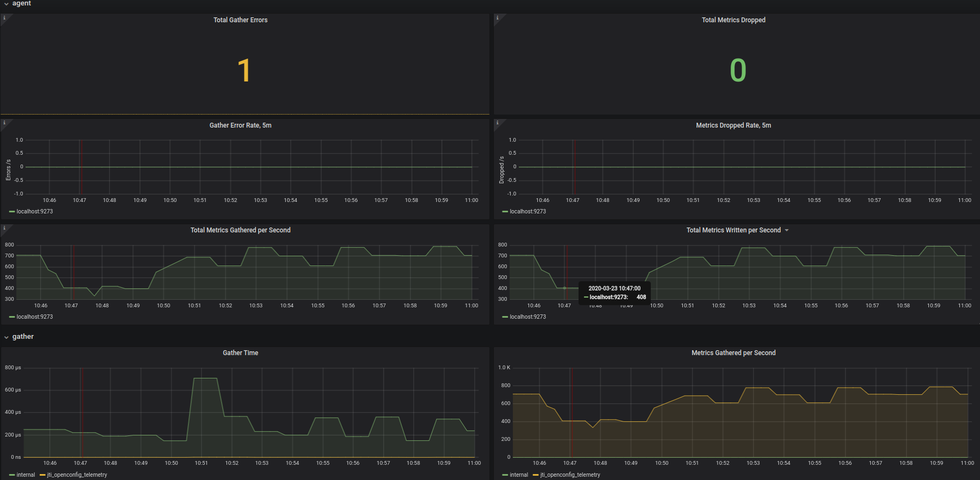980x480 pixels.
Task: Toggle localhost:9273 in Total Metrics Written legend
Action: click(527, 317)
